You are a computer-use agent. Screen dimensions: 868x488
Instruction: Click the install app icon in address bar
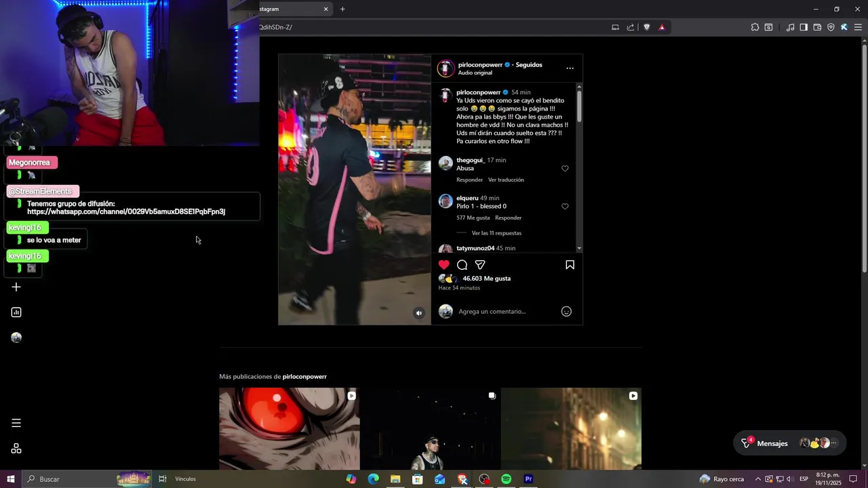pyautogui.click(x=615, y=27)
